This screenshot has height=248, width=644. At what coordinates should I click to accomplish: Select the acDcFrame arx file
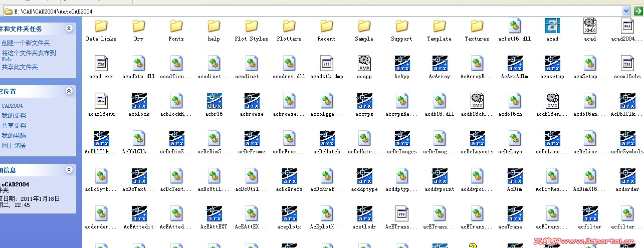pos(252,143)
